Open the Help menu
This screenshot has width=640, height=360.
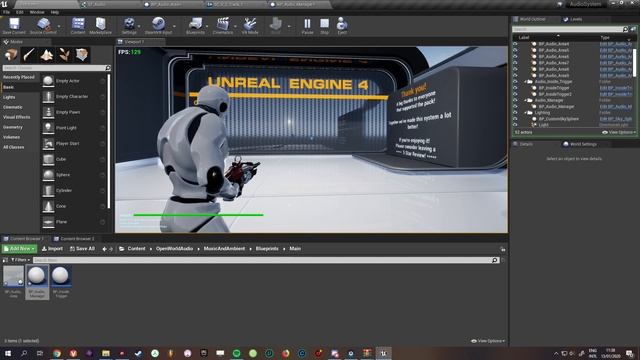pos(55,12)
